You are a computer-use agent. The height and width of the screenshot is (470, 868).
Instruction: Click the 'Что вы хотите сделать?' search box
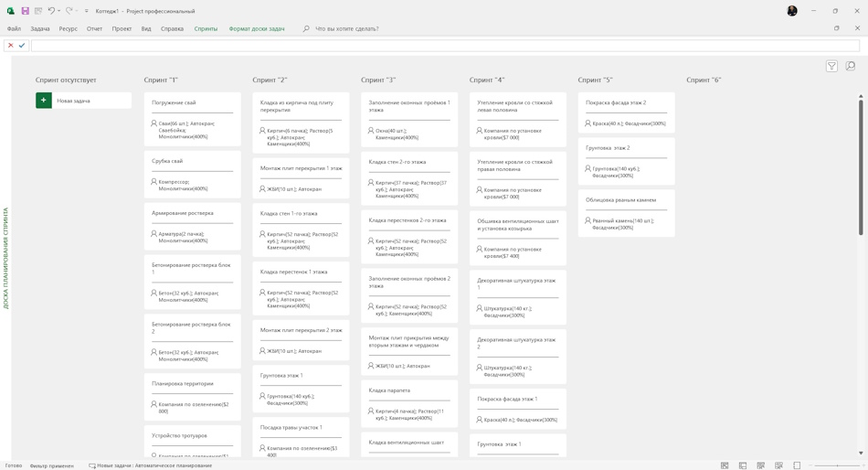point(347,29)
